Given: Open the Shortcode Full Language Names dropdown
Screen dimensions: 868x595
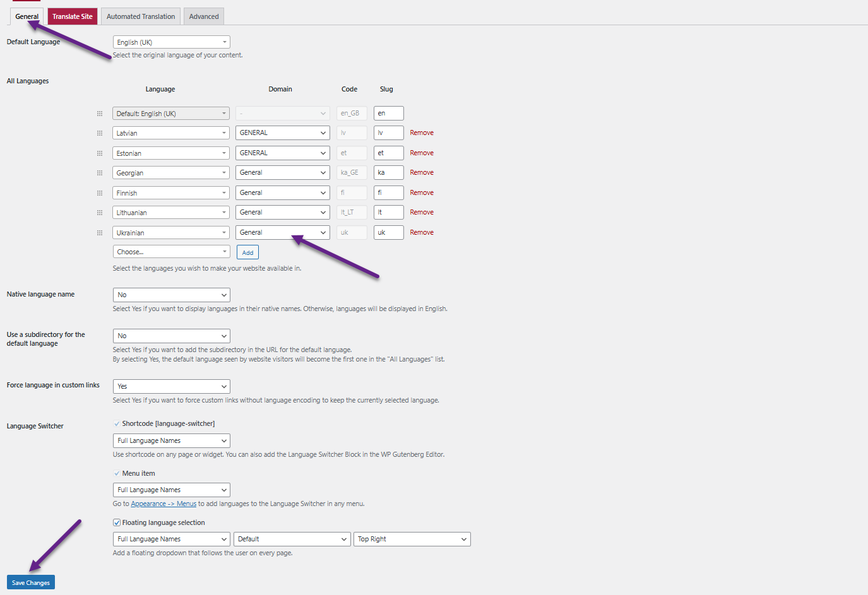Looking at the screenshot, I should pos(172,440).
